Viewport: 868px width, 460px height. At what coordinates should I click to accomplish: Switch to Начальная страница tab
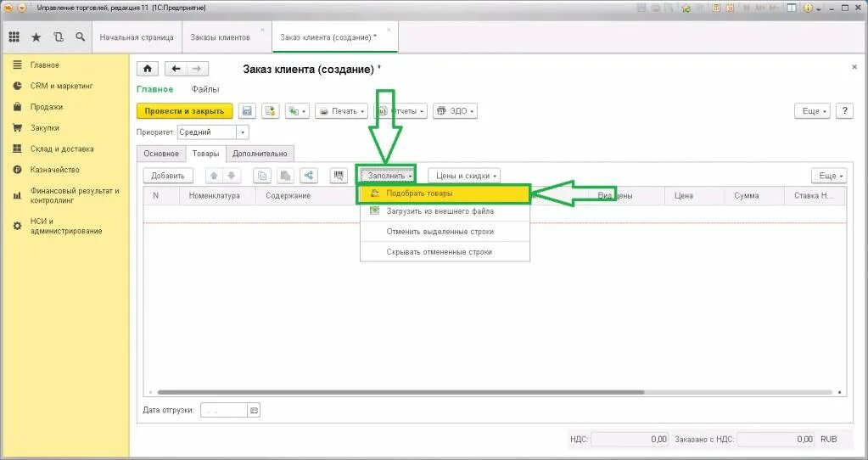tap(137, 37)
